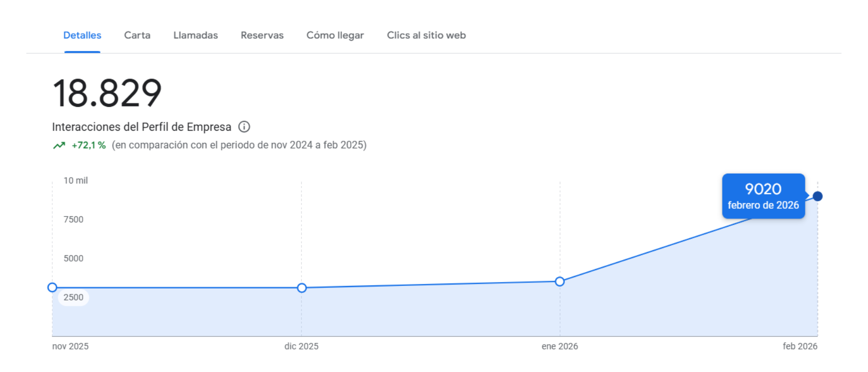Click the green upward trend arrow icon
Image resolution: width=868 pixels, height=372 pixels.
point(59,145)
